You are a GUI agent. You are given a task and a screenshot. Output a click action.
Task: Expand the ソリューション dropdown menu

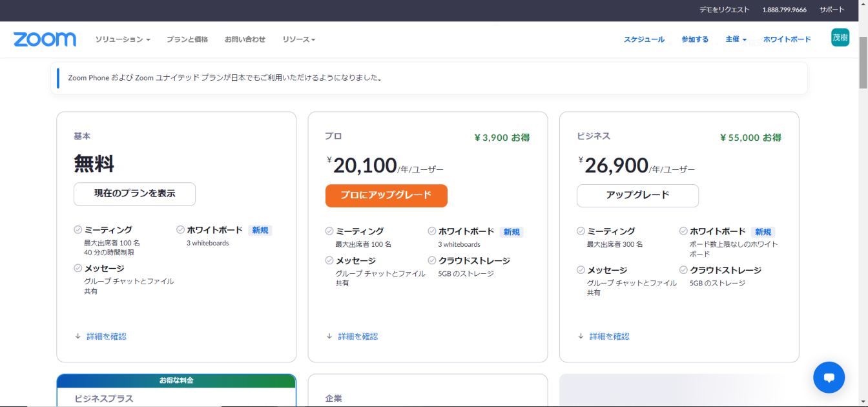click(123, 39)
